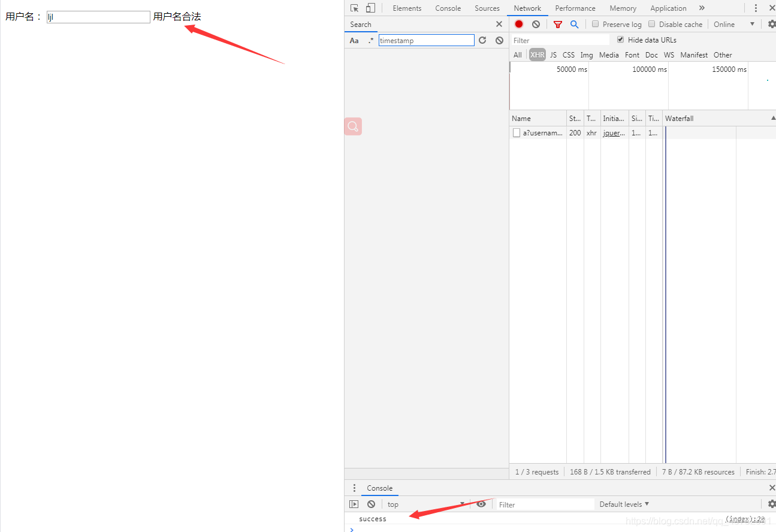Filter requests by All types

518,55
